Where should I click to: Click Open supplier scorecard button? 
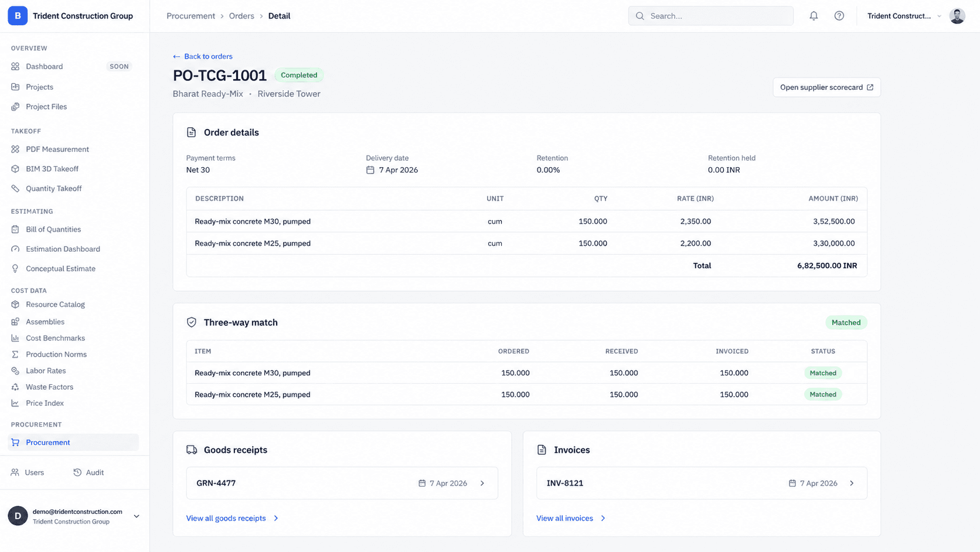826,87
